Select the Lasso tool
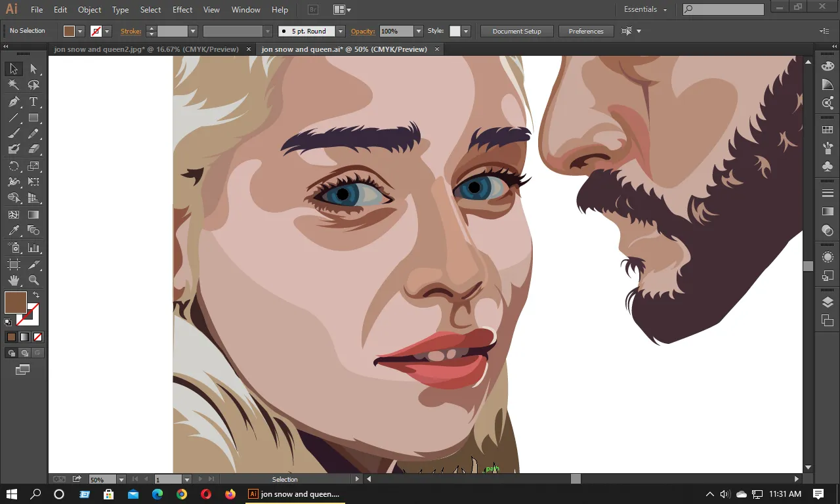840x504 pixels. [33, 85]
